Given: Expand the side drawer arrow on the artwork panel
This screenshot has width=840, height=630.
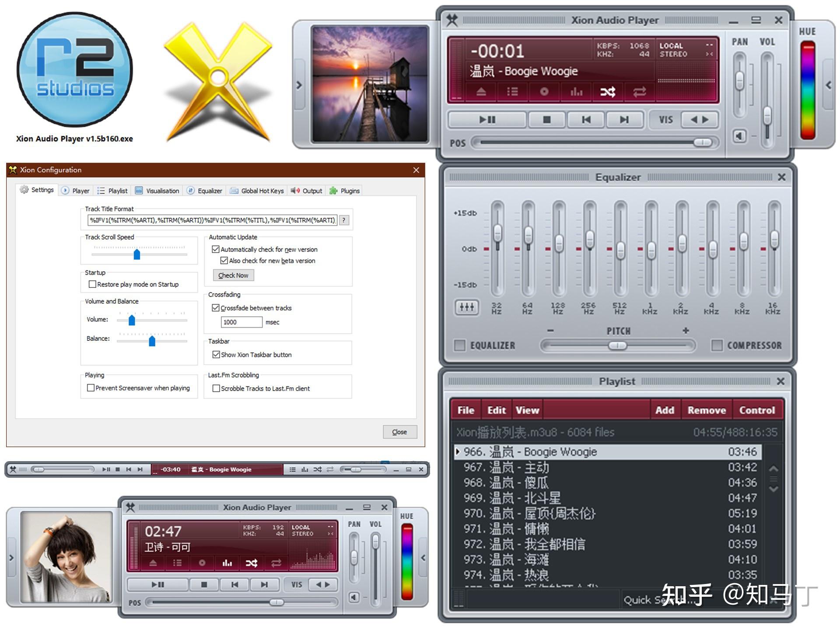Looking at the screenshot, I should [x=299, y=84].
